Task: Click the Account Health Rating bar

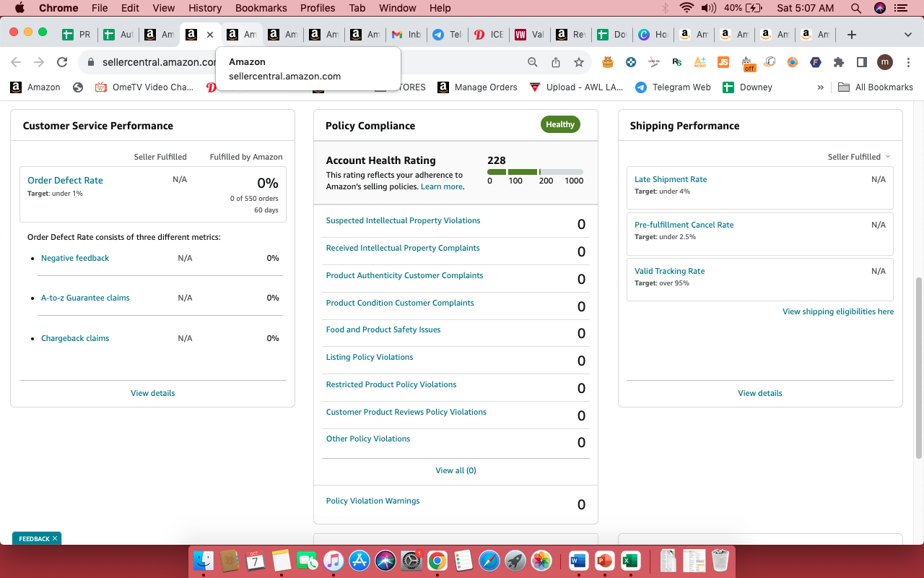Action: (535, 172)
